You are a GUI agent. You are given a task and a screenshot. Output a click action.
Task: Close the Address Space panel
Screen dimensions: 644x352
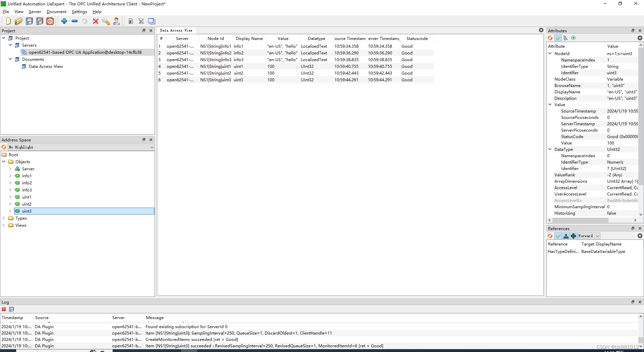tap(151, 140)
